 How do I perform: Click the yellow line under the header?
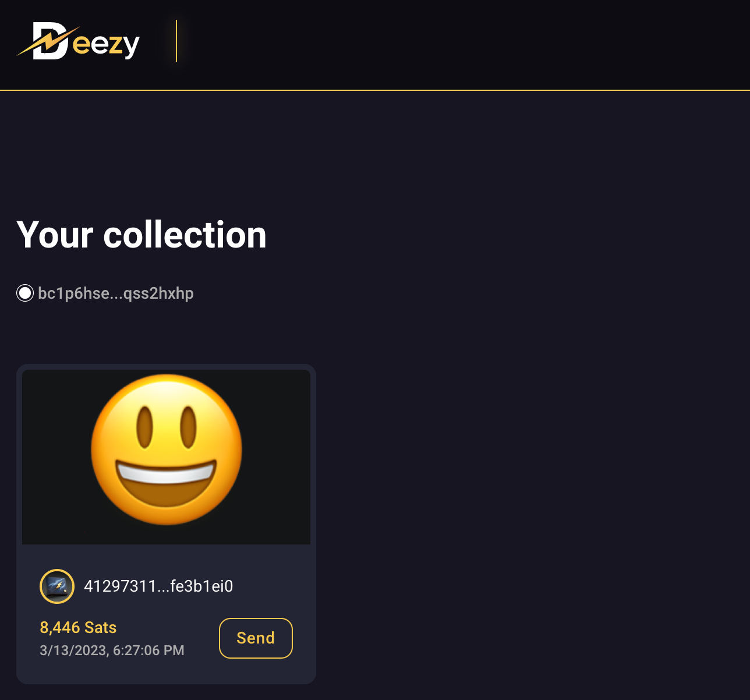point(375,90)
